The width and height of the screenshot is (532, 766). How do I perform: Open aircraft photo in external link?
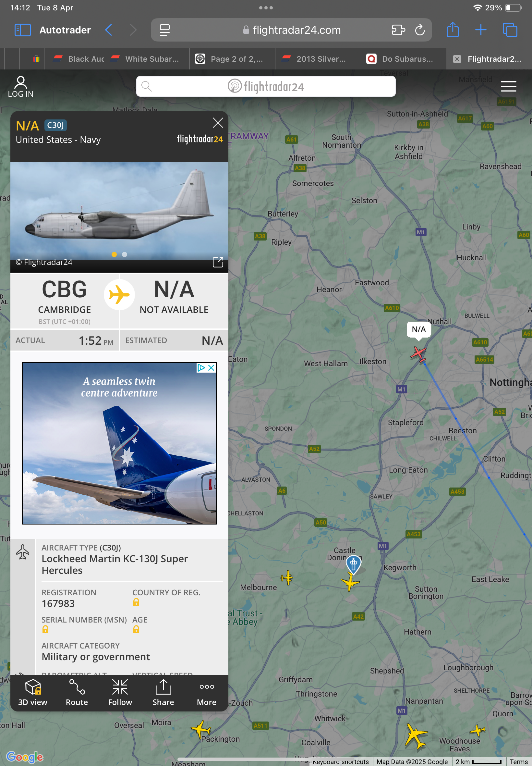pyautogui.click(x=218, y=262)
